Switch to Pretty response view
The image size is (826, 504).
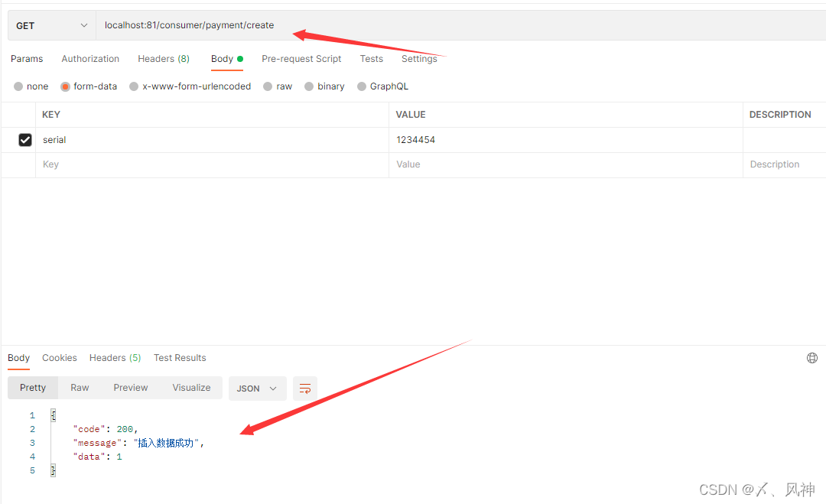(x=33, y=388)
